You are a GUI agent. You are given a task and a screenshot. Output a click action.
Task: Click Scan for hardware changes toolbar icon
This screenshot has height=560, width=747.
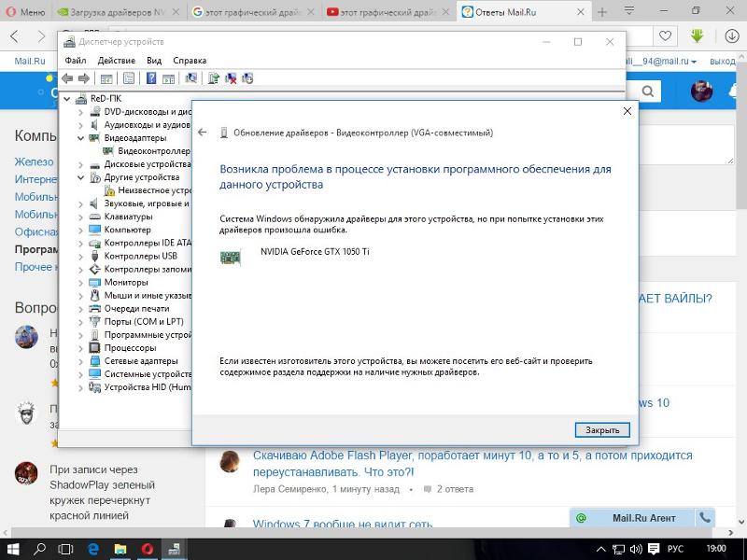(191, 78)
